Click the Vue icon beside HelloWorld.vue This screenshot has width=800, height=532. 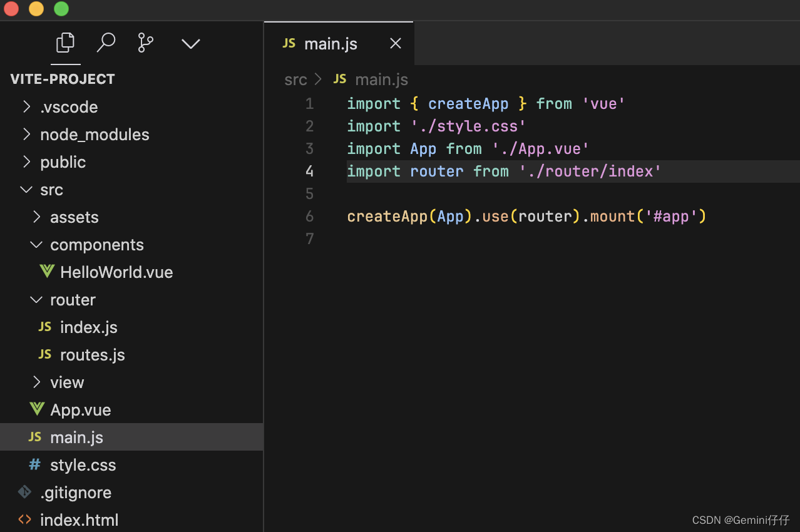(46, 272)
